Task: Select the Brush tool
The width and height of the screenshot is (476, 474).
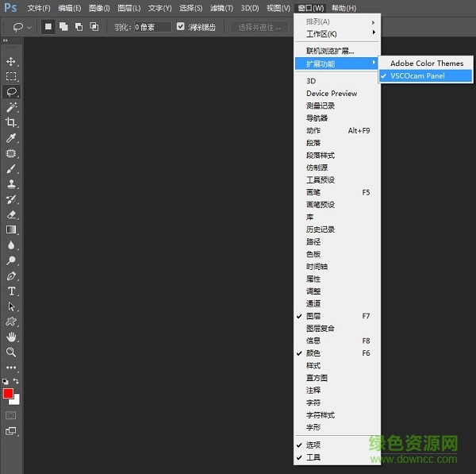Action: click(x=11, y=168)
